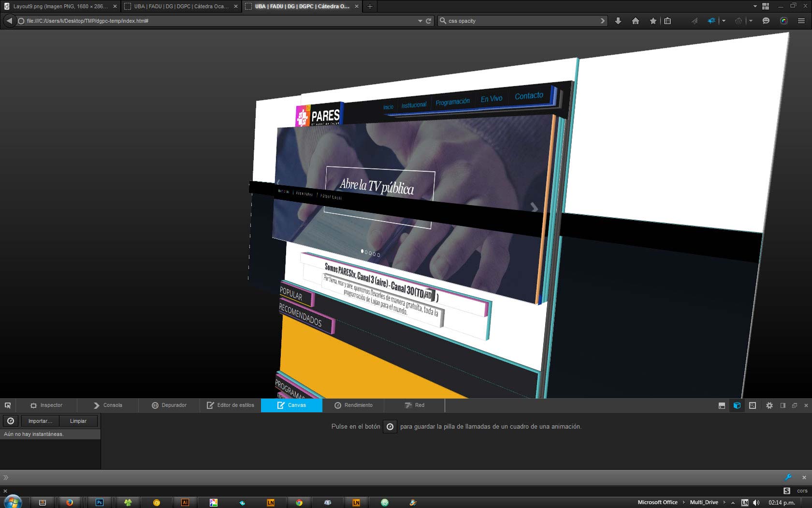Click the css opacity search field
Image resolution: width=812 pixels, height=508 pixels.
point(522,21)
